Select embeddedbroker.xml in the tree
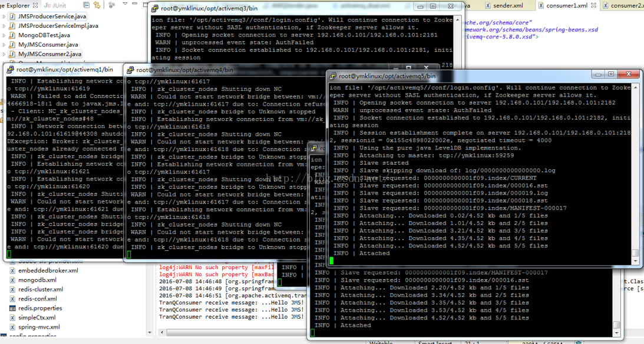The width and height of the screenshot is (644, 344). point(48,271)
